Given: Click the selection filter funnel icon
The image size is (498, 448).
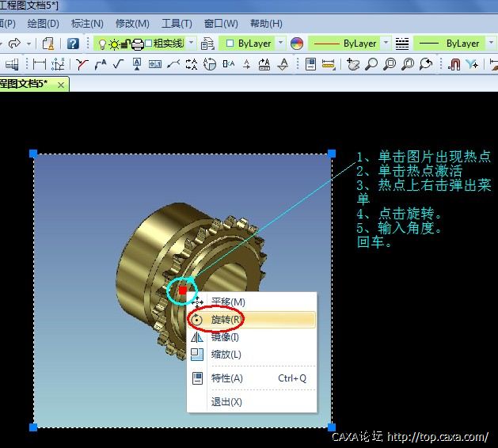Looking at the screenshot, I should pyautogui.click(x=473, y=64).
